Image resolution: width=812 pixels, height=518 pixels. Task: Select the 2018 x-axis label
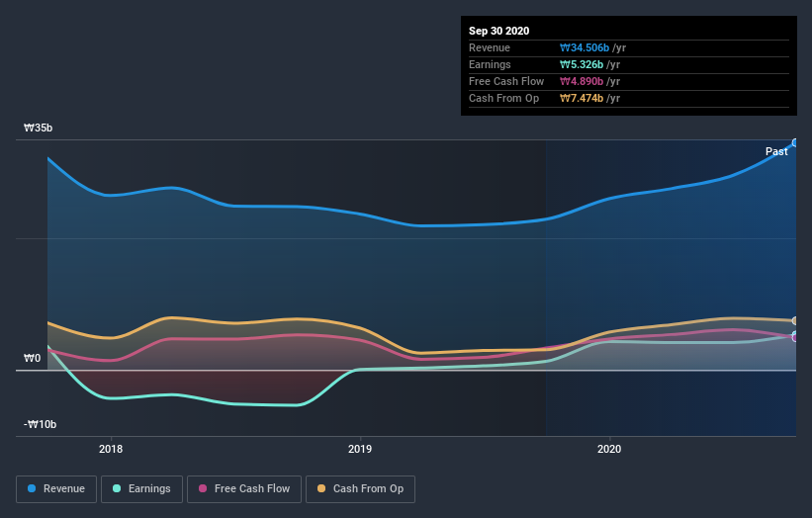coord(111,449)
